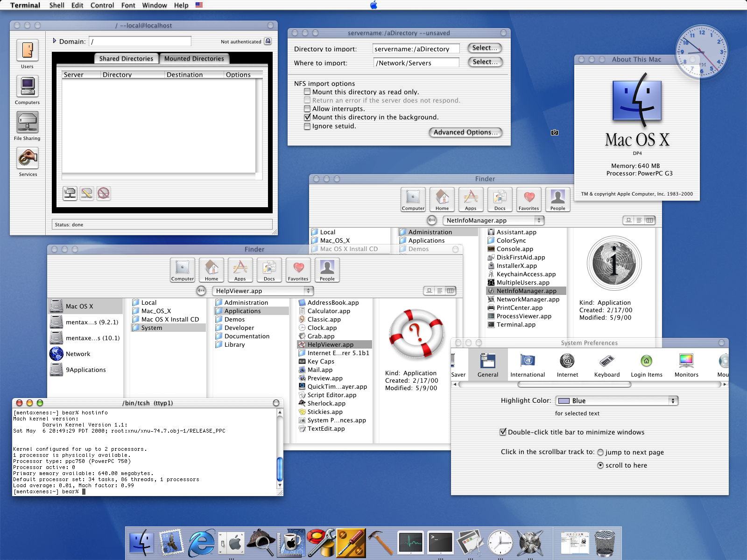Image resolution: width=747 pixels, height=560 pixels.
Task: Select the jump to next page radio button
Action: point(599,452)
